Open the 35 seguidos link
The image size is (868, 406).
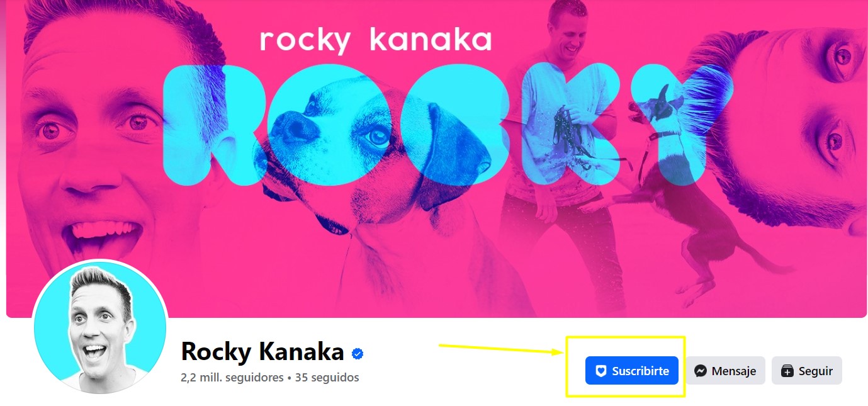(x=327, y=378)
